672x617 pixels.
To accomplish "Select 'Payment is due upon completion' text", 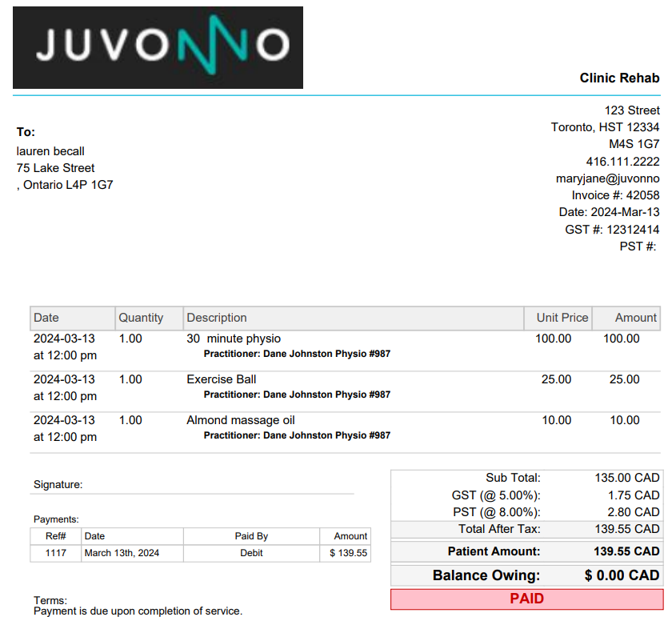I will (115, 611).
